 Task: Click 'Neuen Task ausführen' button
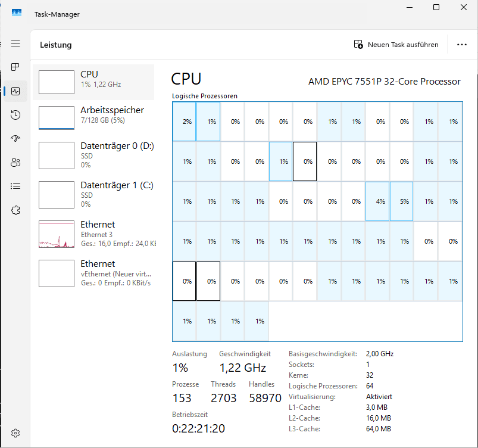pyautogui.click(x=396, y=45)
